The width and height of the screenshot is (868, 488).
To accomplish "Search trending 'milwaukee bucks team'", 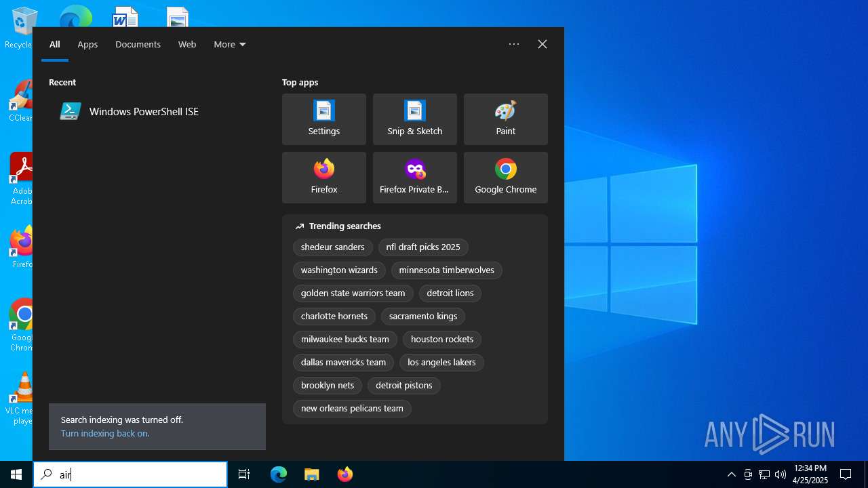I will point(345,340).
